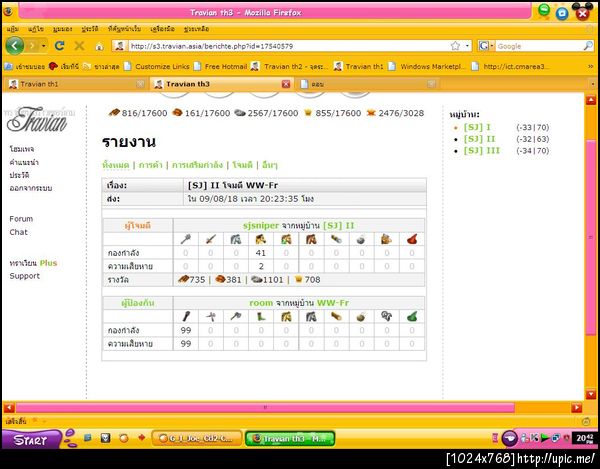This screenshot has height=469, width=600.
Task: Click the defender's first troop icon above 99
Action: [186, 316]
